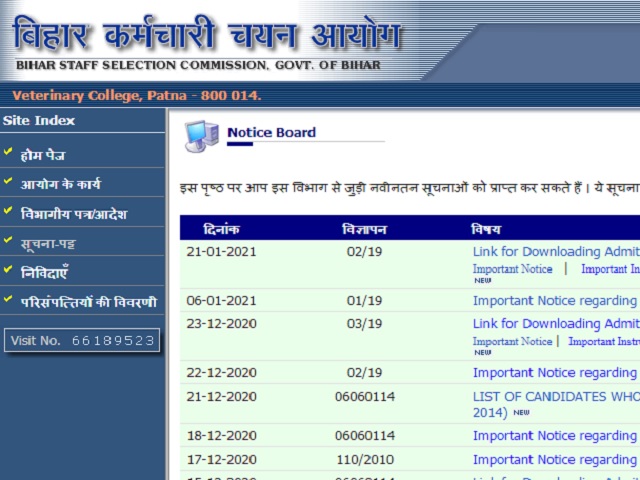Open the होम पेज menu item

43,156
